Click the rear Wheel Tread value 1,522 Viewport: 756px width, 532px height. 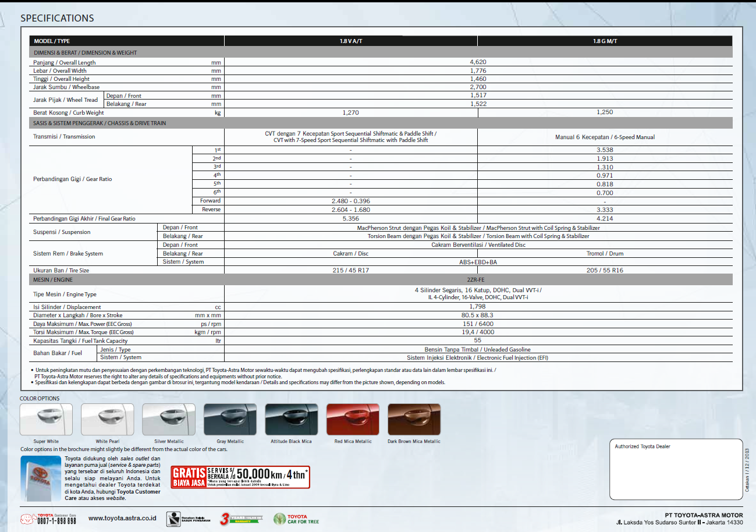click(478, 104)
